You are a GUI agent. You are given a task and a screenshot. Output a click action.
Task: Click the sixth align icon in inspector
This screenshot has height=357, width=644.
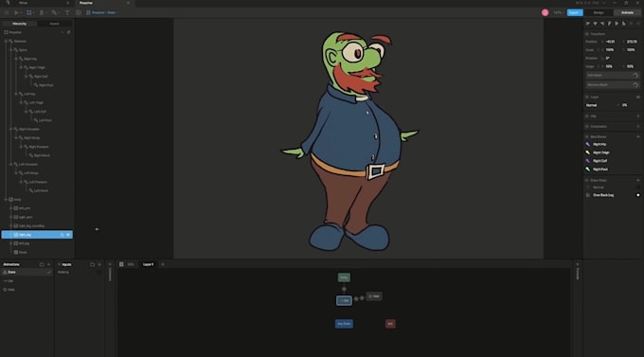624,24
